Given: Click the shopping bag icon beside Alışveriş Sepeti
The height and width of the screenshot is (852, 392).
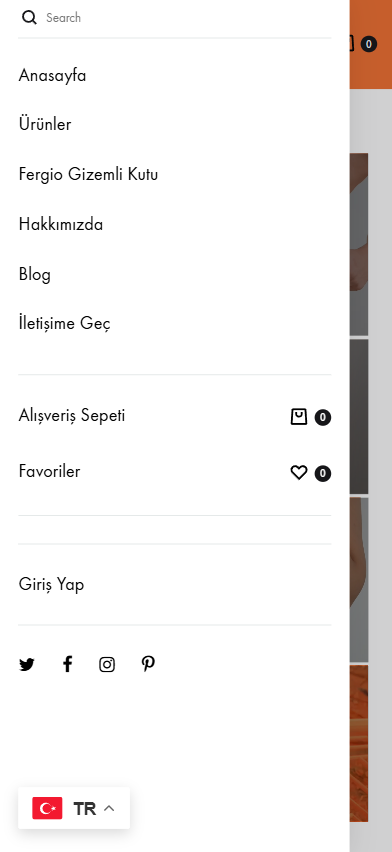Looking at the screenshot, I should tap(298, 417).
